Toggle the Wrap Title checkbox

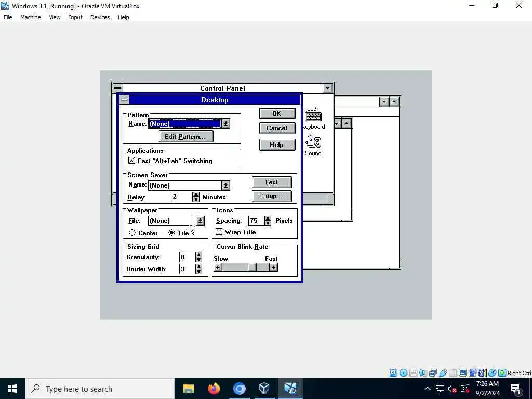click(219, 232)
